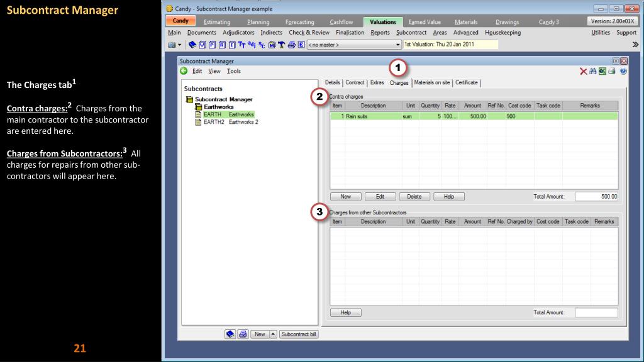Open the Forecasting module tab
Viewport: 644px width, 362px height.
300,22
